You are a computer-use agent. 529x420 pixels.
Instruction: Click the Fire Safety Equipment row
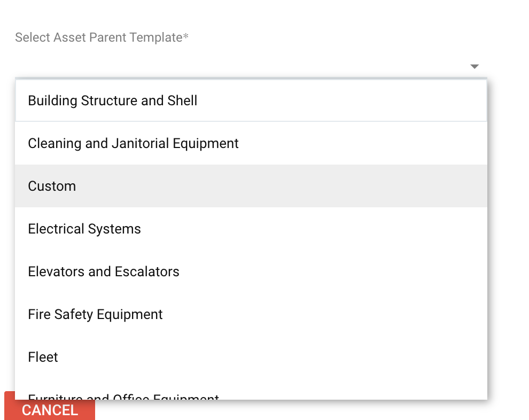point(251,314)
